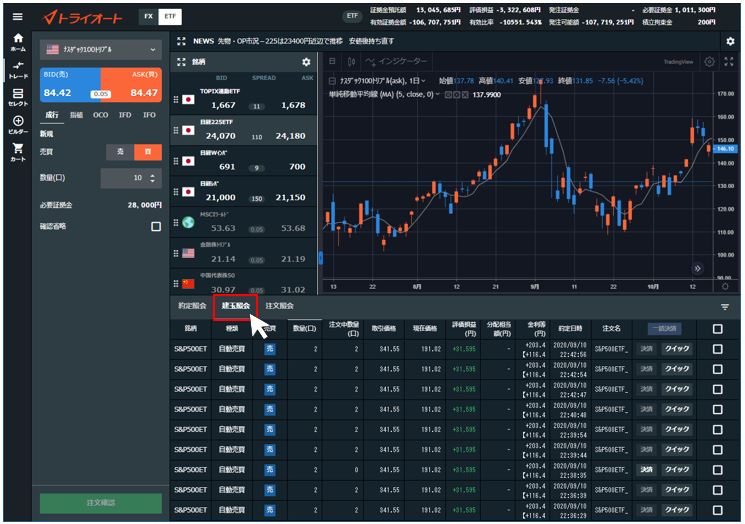Open the 銘柄 panel settings gear
The height and width of the screenshot is (524, 745).
click(x=306, y=62)
